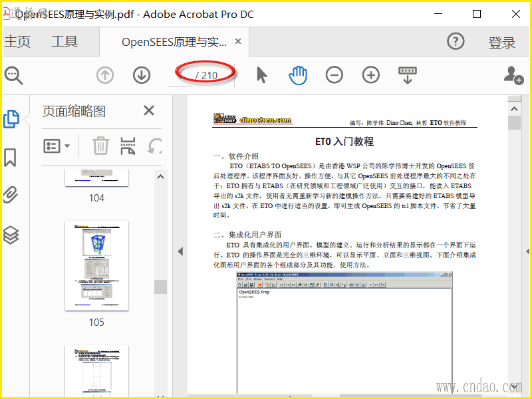Click the find text magnifier icon
532x399 pixels.
(x=13, y=75)
